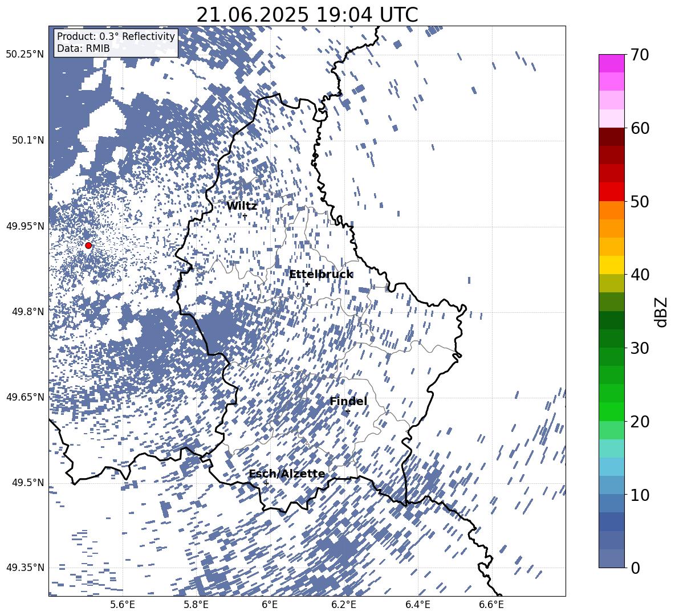Screen dimensions: 675x616
Task: Click the 0 dBZ colorbar label
Action: 636,568
